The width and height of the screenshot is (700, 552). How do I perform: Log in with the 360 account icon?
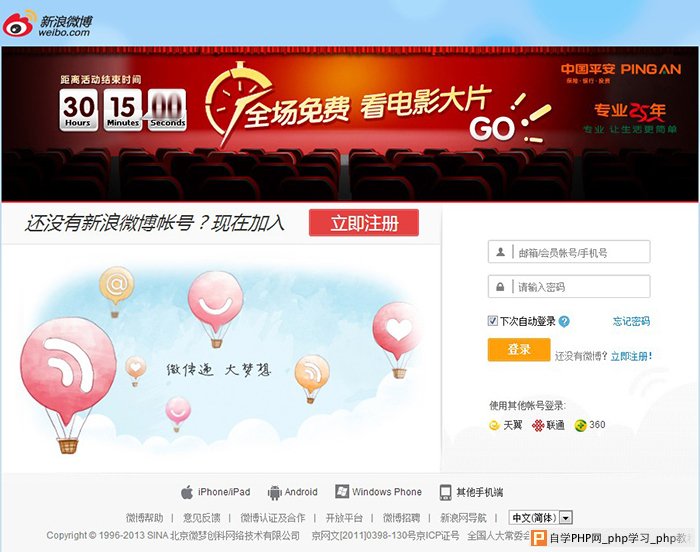580,426
